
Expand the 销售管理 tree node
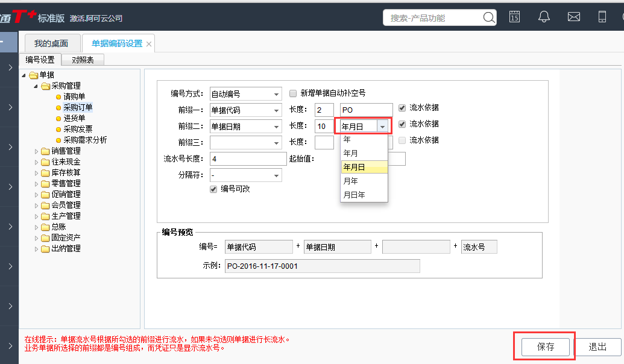[36, 152]
